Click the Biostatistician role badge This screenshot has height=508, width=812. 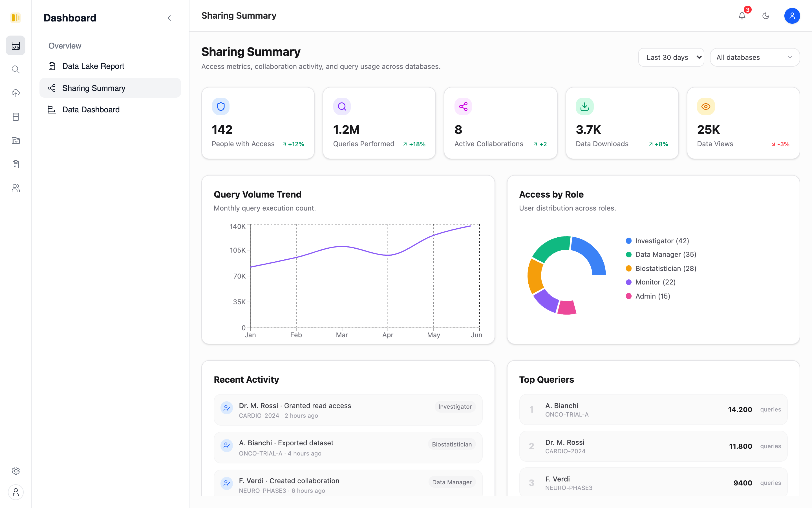pyautogui.click(x=452, y=444)
